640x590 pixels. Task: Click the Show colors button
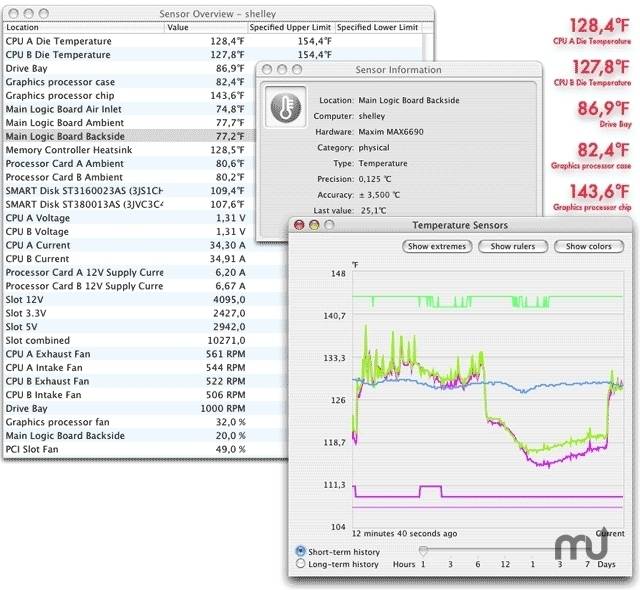(x=589, y=246)
